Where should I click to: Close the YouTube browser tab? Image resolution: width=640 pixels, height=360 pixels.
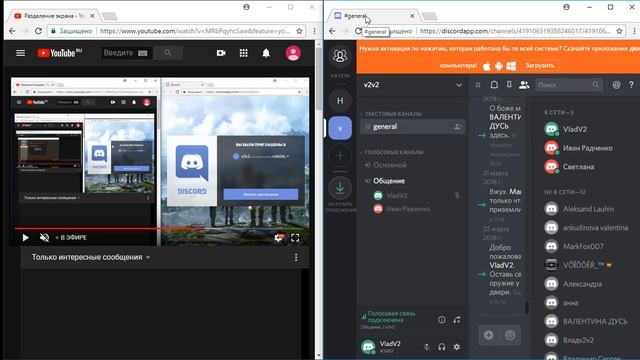pos(92,16)
